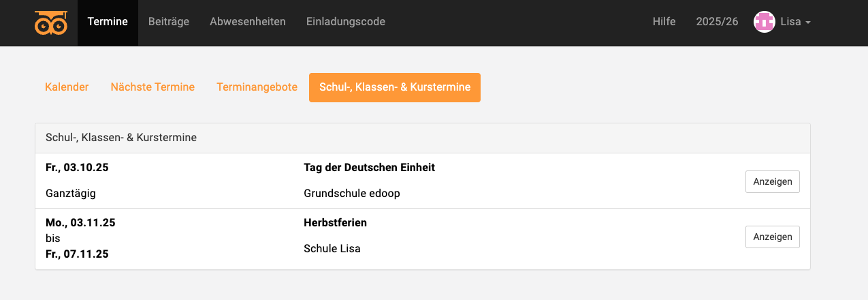Viewport: 868px width, 300px height.
Task: Click the Schul-, Klassen- & Kurstermine panel heading
Action: pyautogui.click(x=121, y=138)
